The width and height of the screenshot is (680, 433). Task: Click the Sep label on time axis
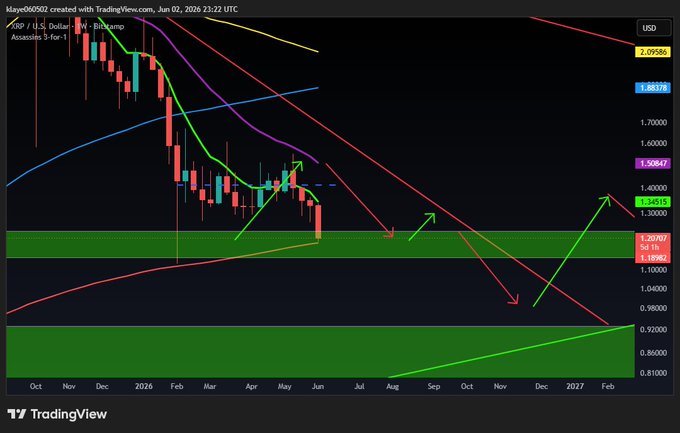(434, 387)
